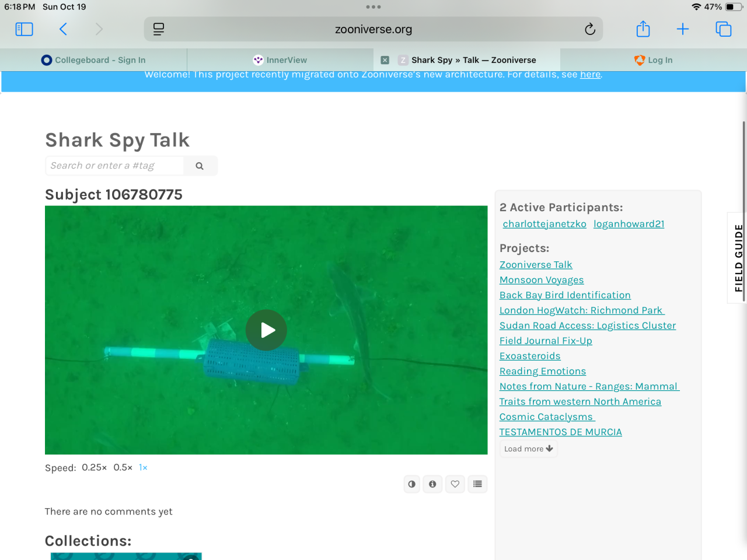Click the Subject 106780775 heading
747x560 pixels.
(x=114, y=195)
